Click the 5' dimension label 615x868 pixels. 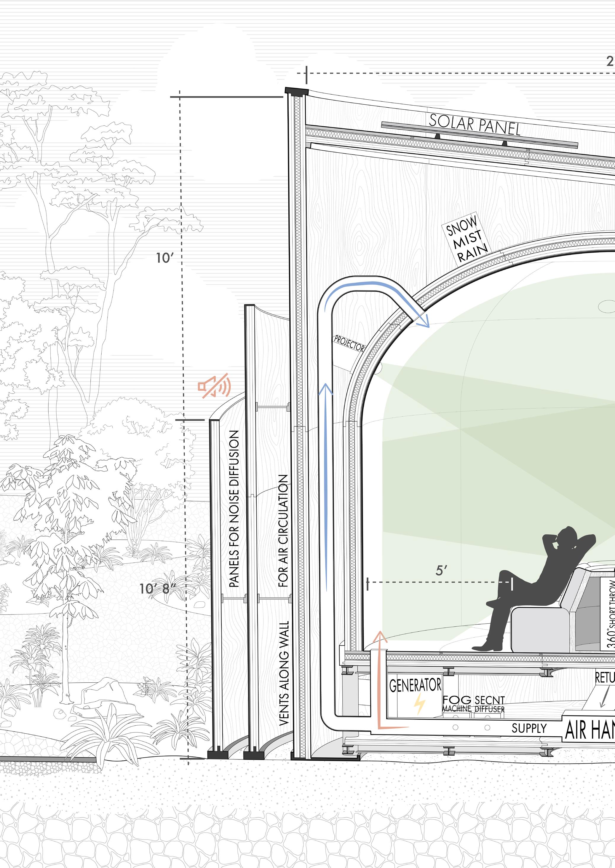tap(442, 571)
